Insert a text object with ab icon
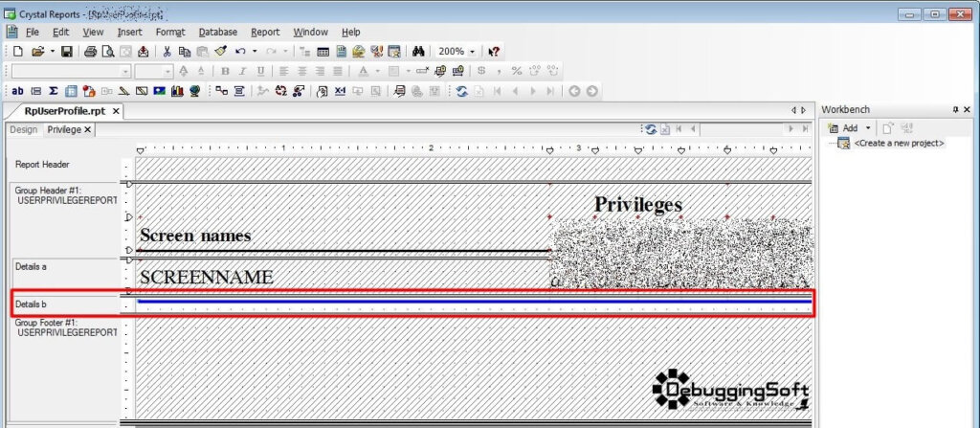 tap(17, 91)
